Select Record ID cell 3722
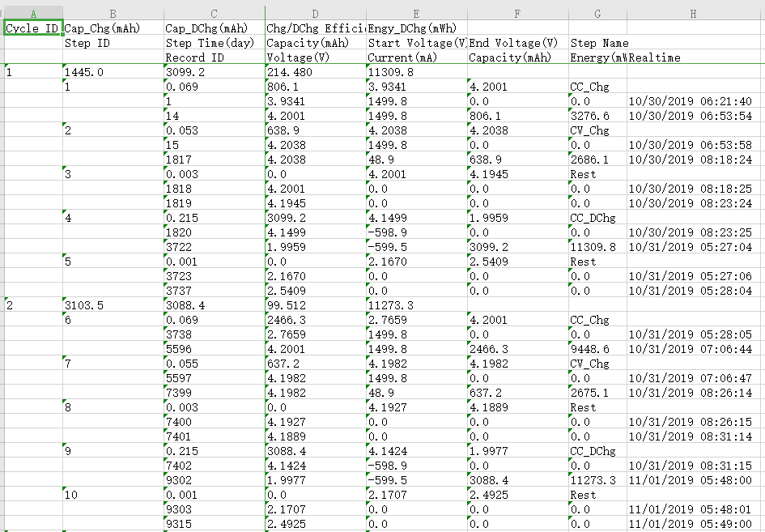This screenshot has width=765, height=532. point(215,247)
